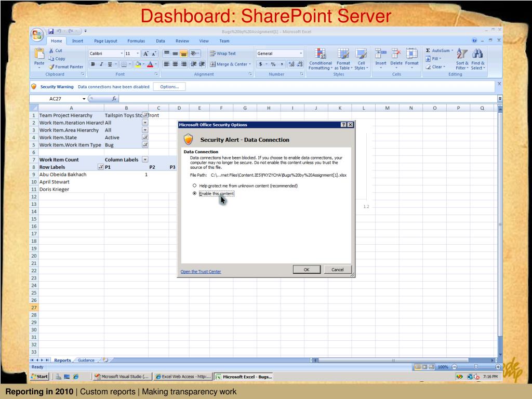Switch to the Home ribbon tab
Screen dimensions: 532x399
click(56, 41)
